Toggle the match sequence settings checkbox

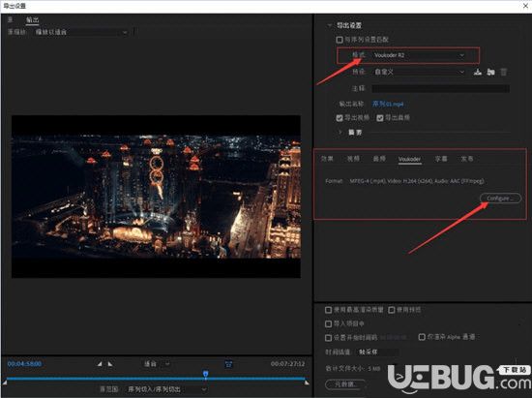340,40
